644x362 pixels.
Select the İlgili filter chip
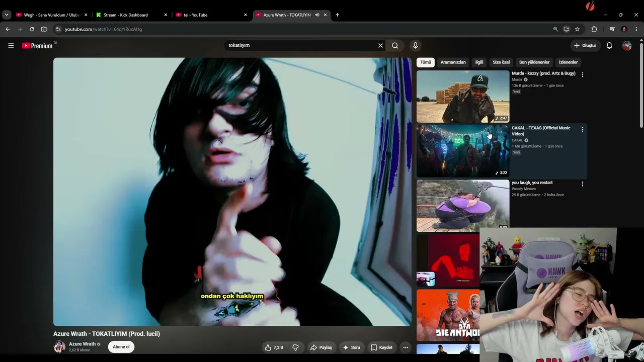point(479,62)
